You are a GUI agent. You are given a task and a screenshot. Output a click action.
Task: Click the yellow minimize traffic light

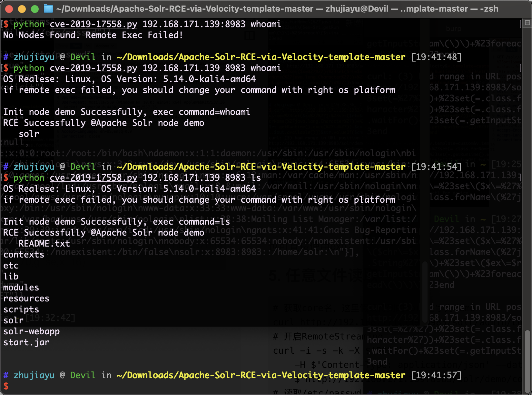tap(22, 9)
